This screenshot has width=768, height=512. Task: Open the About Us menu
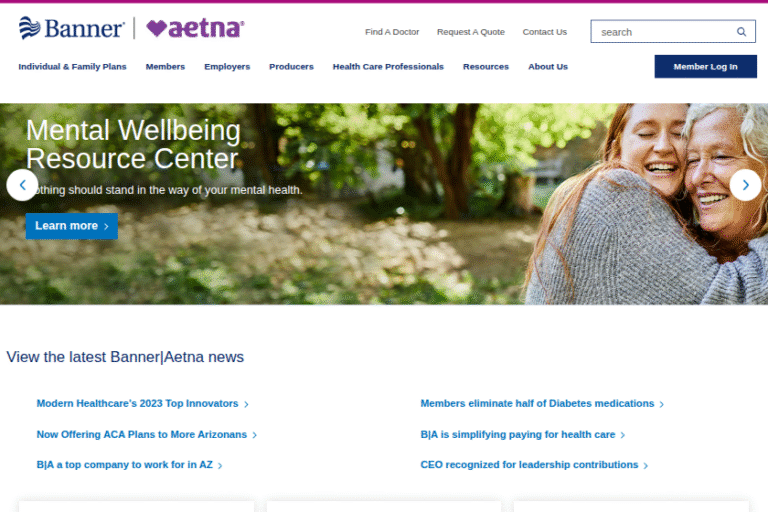coord(548,67)
